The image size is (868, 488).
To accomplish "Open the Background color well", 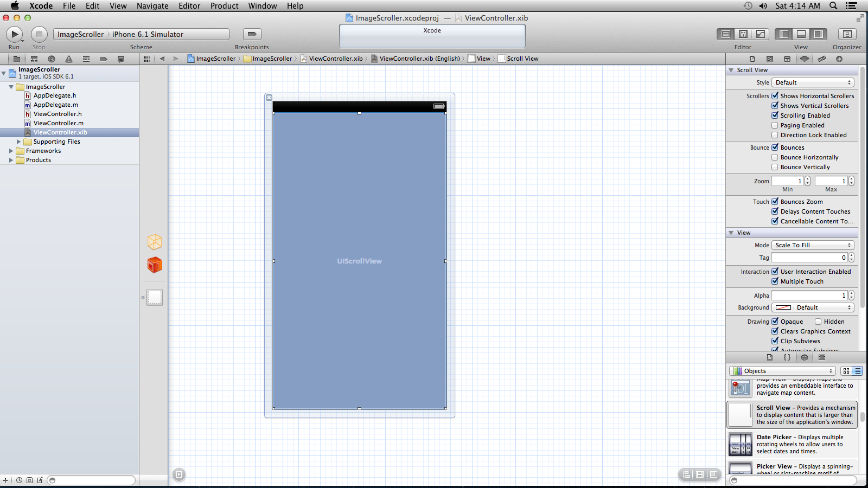I will [x=783, y=307].
